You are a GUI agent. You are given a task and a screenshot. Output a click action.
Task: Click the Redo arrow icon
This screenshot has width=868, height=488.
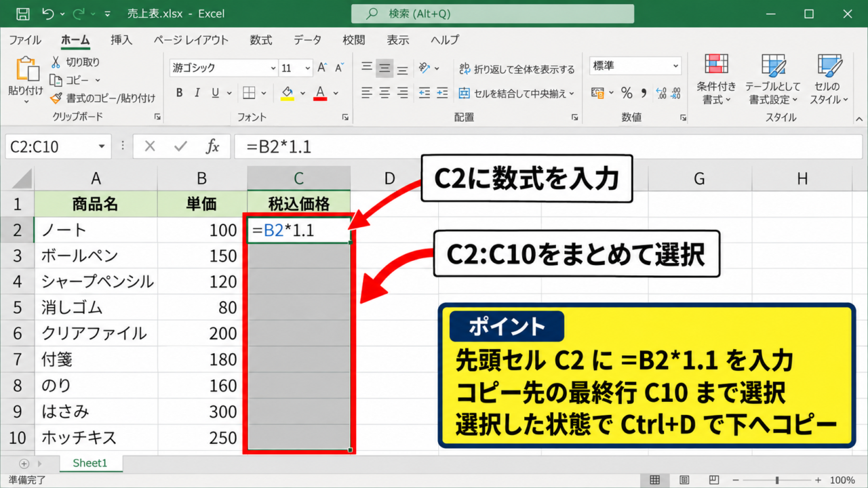click(77, 14)
